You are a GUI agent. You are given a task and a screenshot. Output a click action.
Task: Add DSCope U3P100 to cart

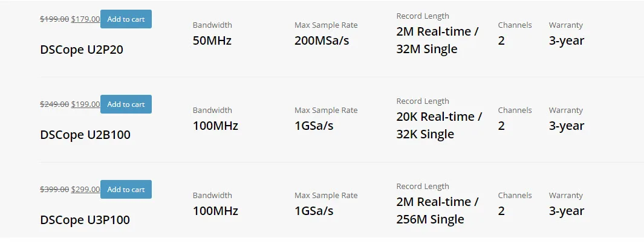tap(126, 190)
